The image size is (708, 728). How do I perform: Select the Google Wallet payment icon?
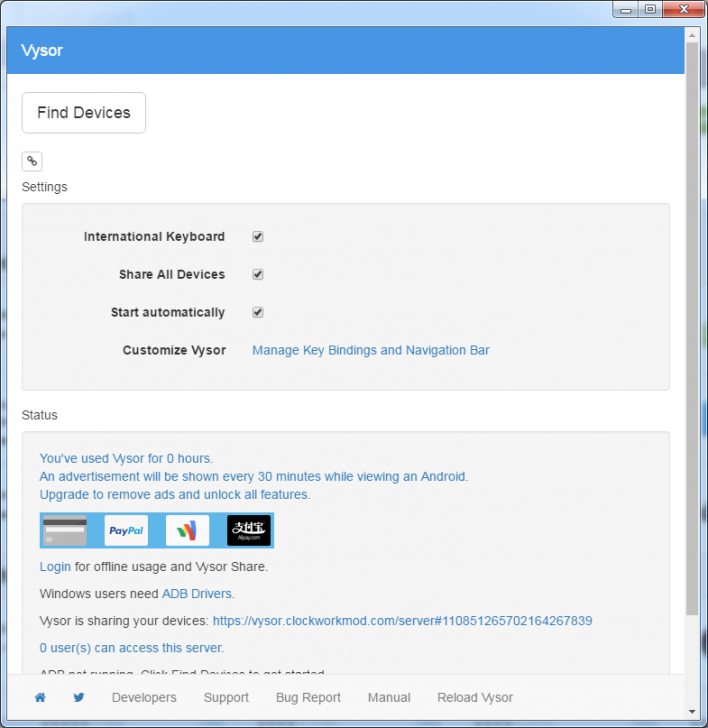[188, 530]
